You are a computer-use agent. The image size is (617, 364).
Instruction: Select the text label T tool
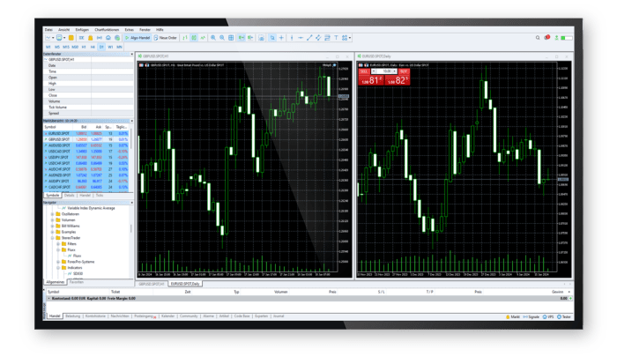pos(336,38)
